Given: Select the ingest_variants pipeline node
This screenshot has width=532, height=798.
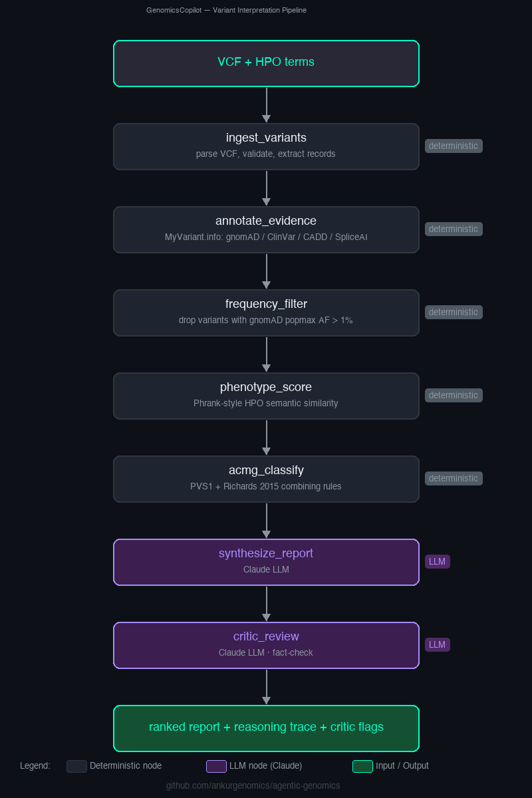Looking at the screenshot, I should coord(266,146).
